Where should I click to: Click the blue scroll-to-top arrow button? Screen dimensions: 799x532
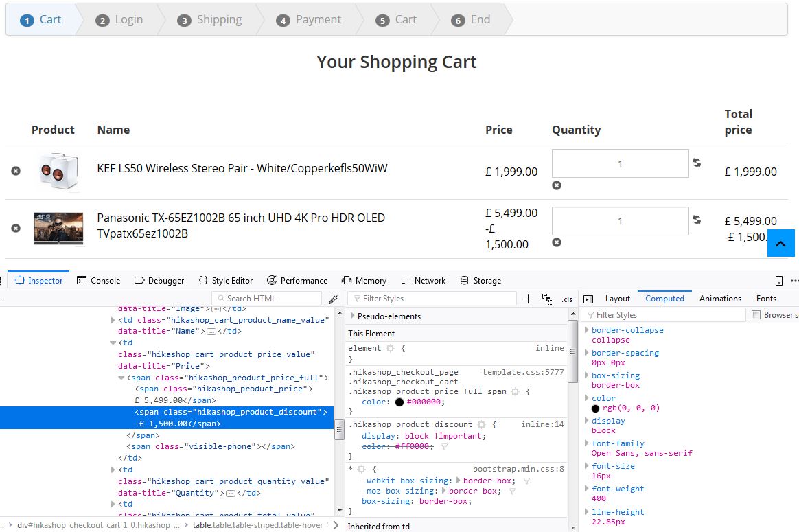(780, 243)
